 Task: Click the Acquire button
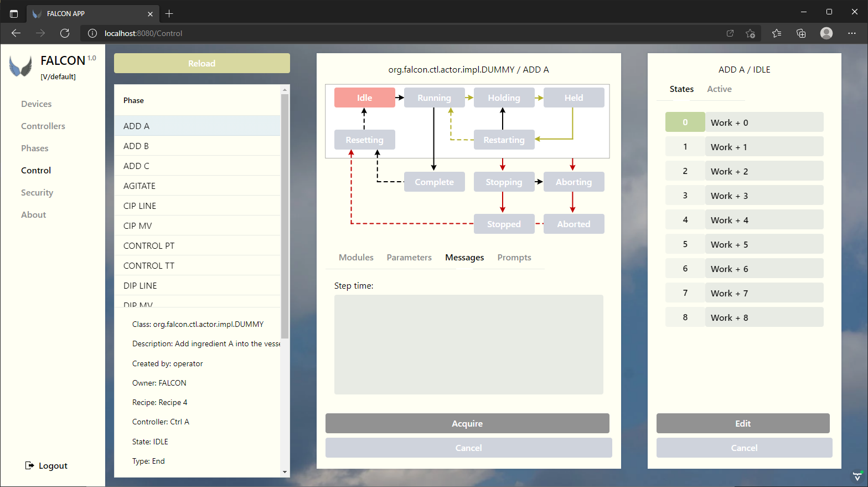tap(467, 423)
